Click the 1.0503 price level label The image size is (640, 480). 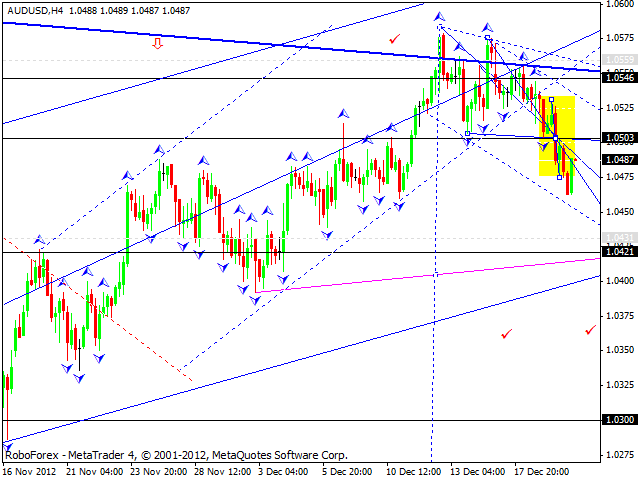(620, 138)
